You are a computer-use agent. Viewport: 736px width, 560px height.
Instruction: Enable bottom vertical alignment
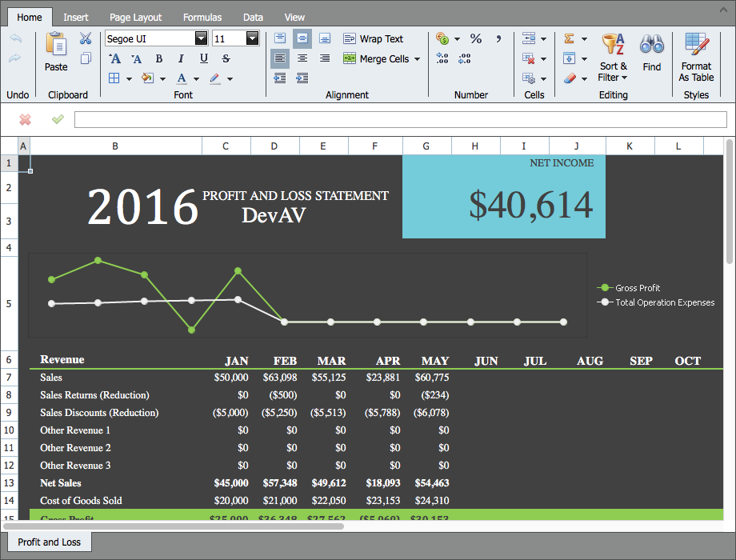pyautogui.click(x=325, y=38)
